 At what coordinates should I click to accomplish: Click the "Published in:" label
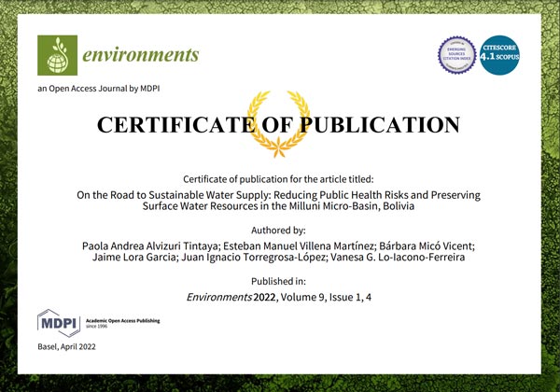click(x=279, y=280)
